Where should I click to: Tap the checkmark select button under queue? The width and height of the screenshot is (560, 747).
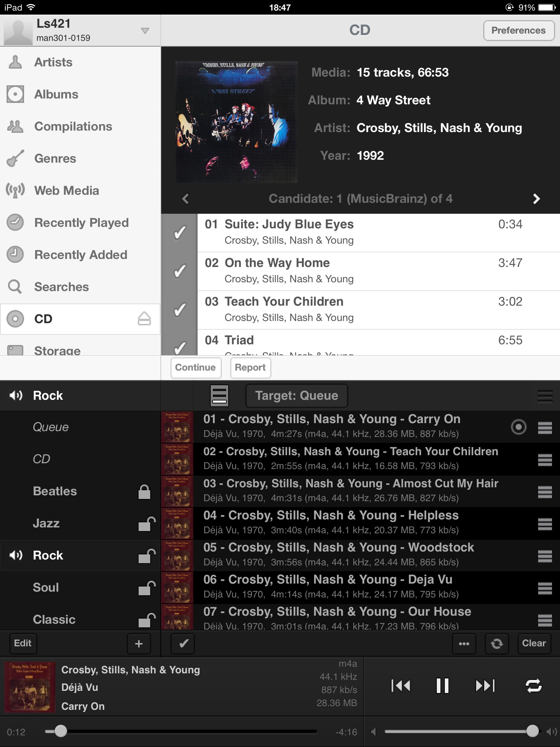[183, 644]
